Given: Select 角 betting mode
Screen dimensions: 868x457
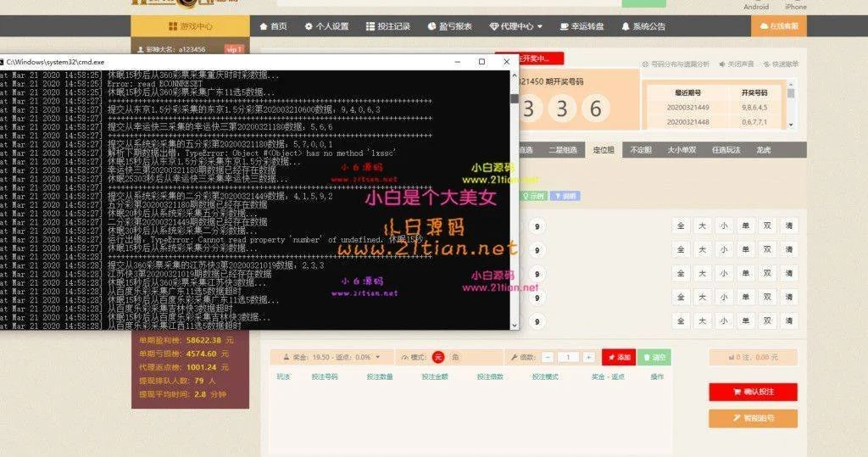Looking at the screenshot, I should point(455,357).
